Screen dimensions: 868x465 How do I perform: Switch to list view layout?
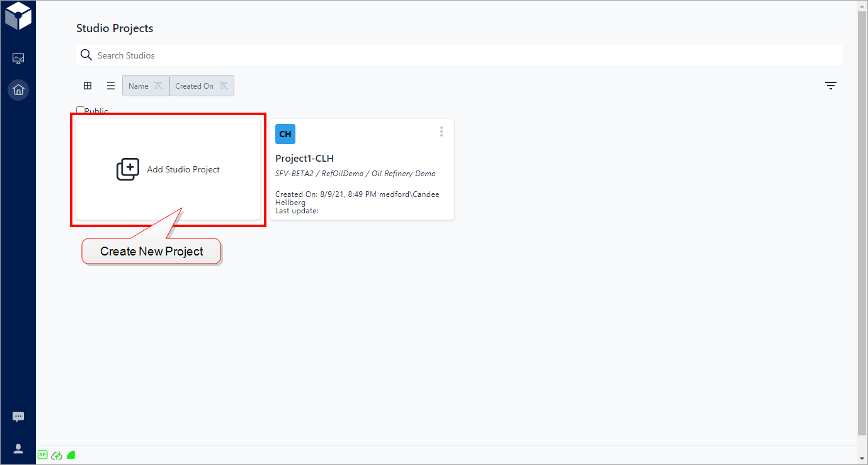click(x=110, y=86)
